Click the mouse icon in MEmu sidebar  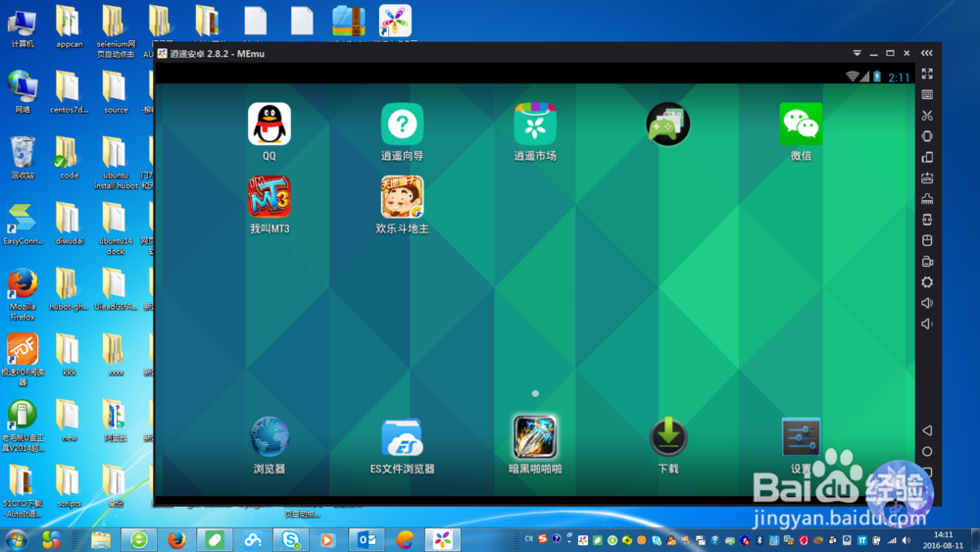tap(927, 240)
